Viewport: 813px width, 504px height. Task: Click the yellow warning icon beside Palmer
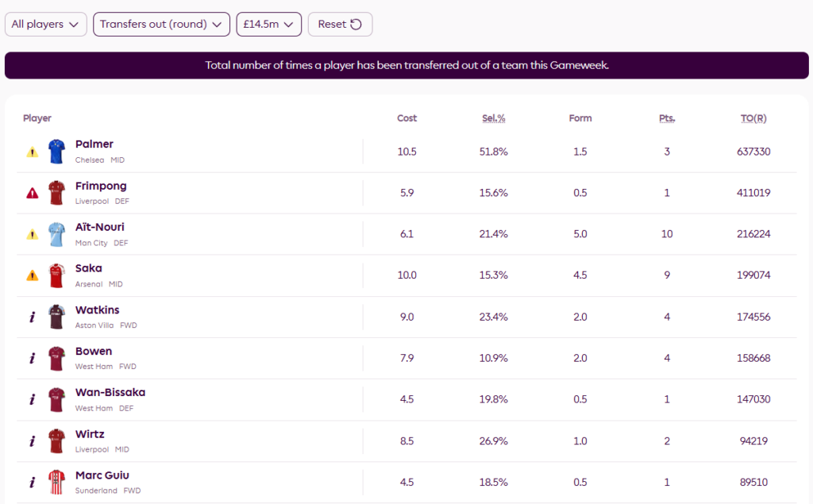32,152
